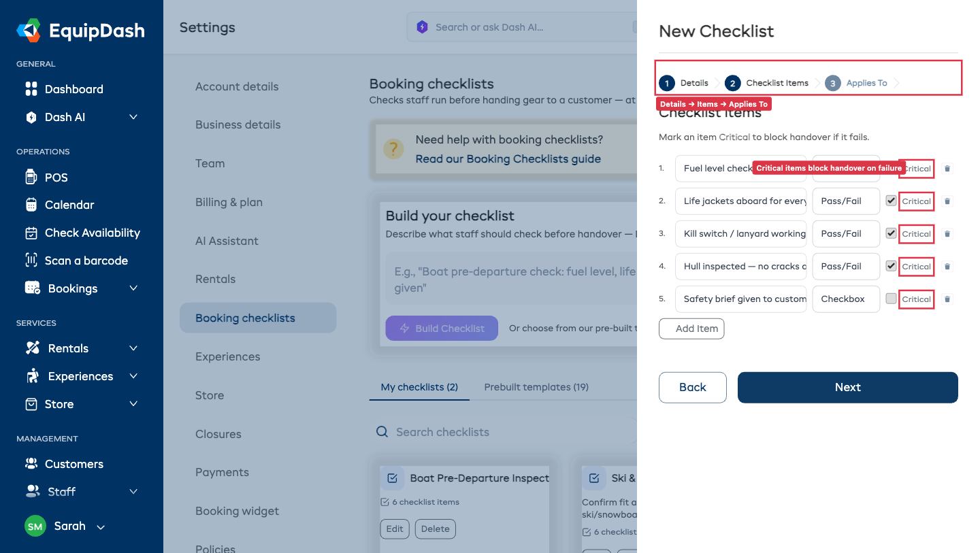980x553 pixels.
Task: Focus the Search checklists field
Action: pos(504,432)
